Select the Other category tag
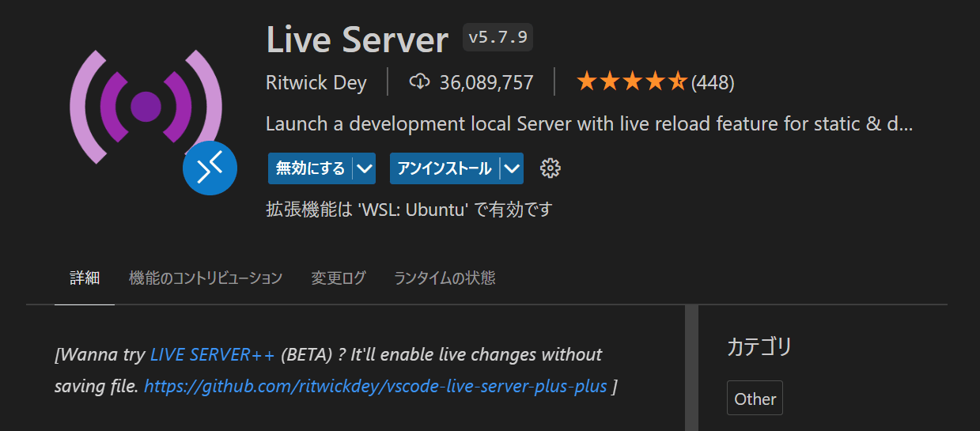 click(x=755, y=399)
